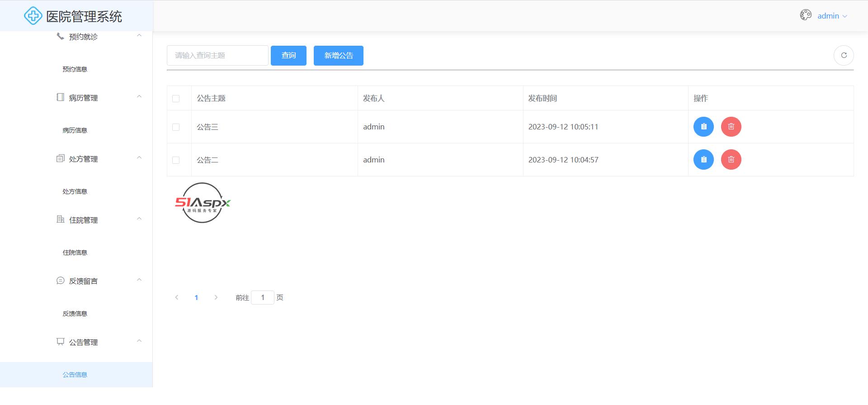Click the hospital system logo icon
Screen dimensions: 868x405
coord(33,16)
